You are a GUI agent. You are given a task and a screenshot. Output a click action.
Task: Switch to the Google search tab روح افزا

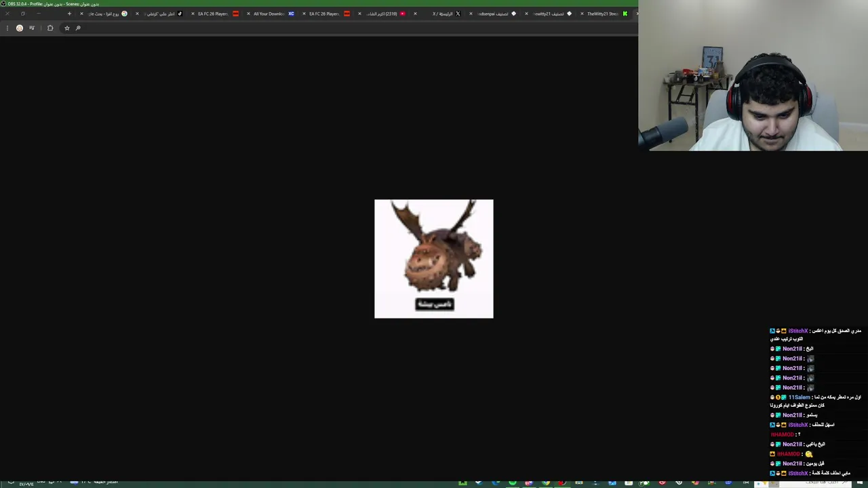click(x=104, y=14)
